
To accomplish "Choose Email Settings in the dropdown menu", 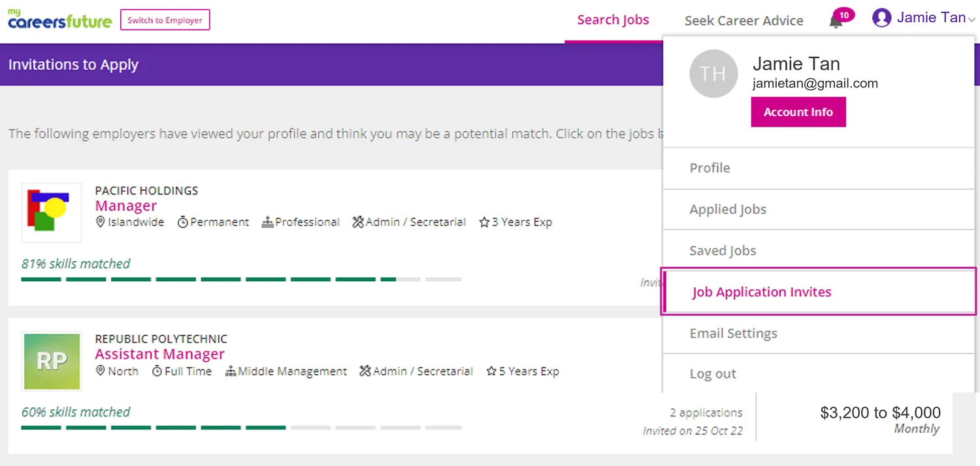I will tap(733, 333).
